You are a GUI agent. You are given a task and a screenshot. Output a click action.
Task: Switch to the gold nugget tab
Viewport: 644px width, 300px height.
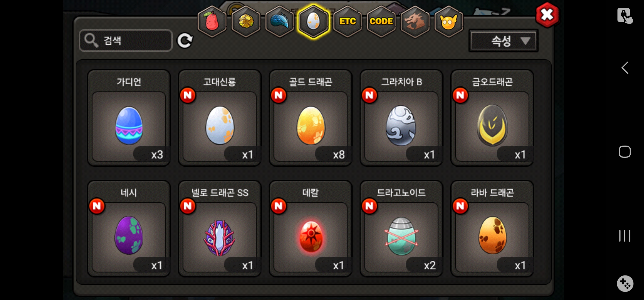pyautogui.click(x=246, y=21)
